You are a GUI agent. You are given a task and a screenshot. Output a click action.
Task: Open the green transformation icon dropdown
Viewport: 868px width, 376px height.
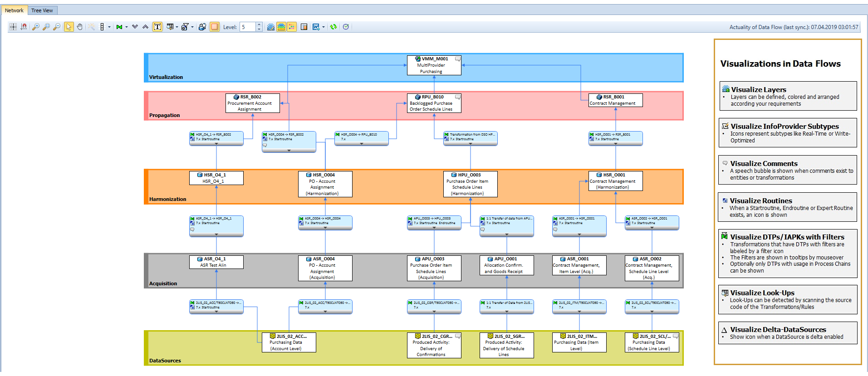point(127,27)
